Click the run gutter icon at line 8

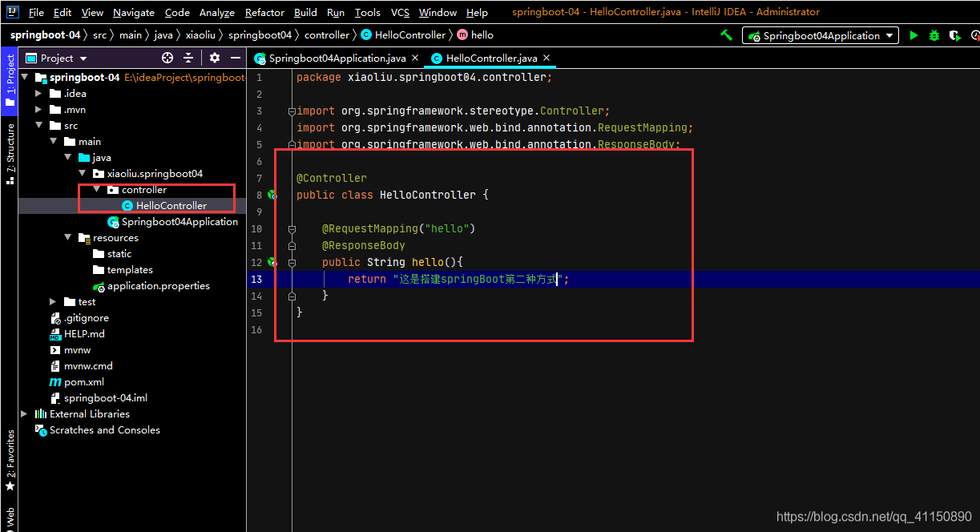tap(272, 195)
